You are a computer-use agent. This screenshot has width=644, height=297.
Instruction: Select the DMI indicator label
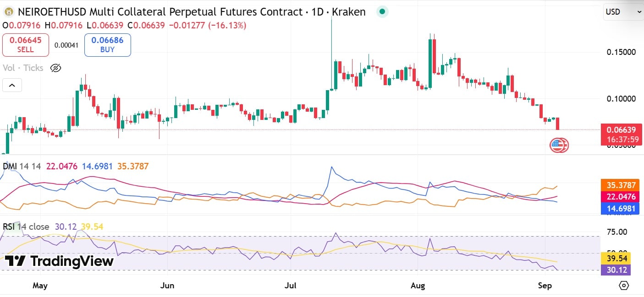coord(10,166)
